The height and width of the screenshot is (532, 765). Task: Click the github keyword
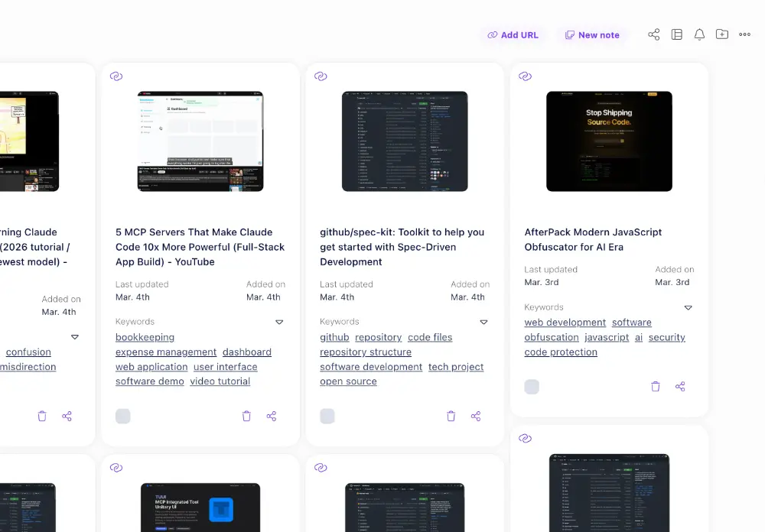click(335, 337)
